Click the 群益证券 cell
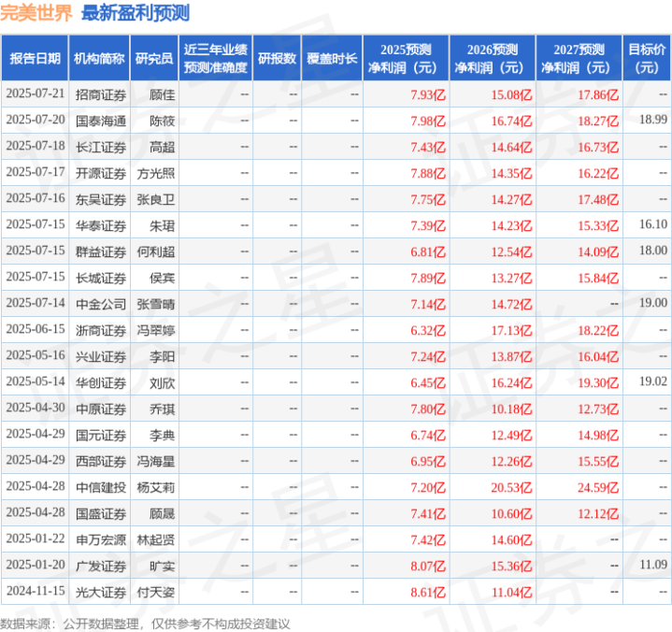672x632 pixels. point(101,251)
